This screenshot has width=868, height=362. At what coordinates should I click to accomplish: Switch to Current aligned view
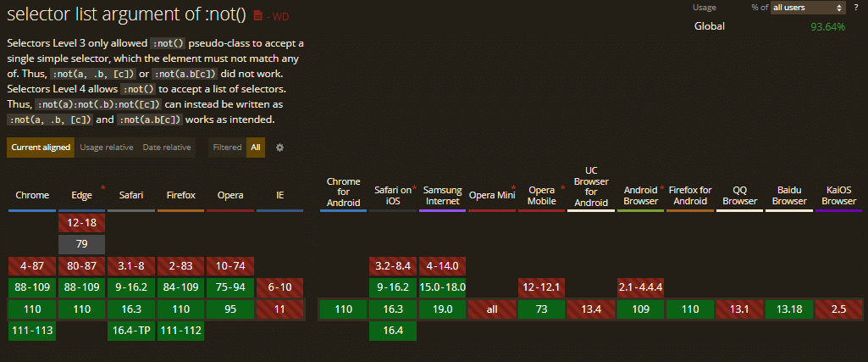(41, 148)
